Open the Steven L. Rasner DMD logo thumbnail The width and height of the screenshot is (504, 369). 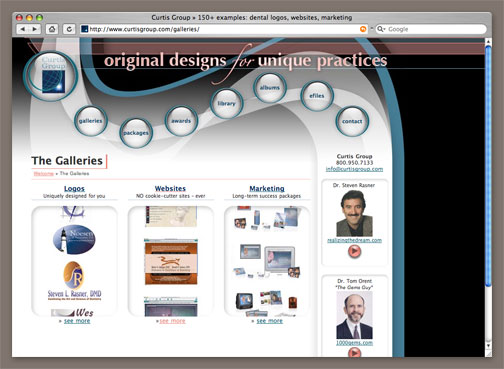[74, 281]
